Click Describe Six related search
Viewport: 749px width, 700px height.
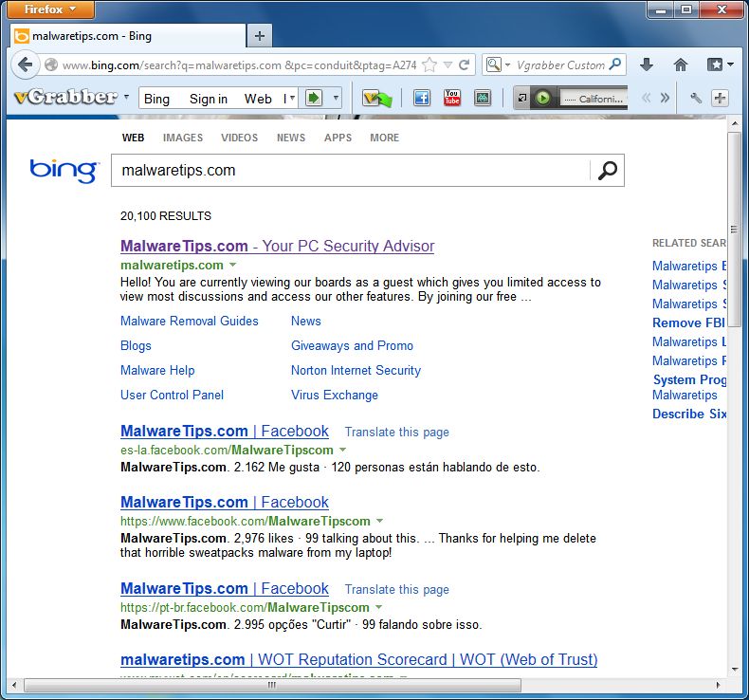[689, 414]
